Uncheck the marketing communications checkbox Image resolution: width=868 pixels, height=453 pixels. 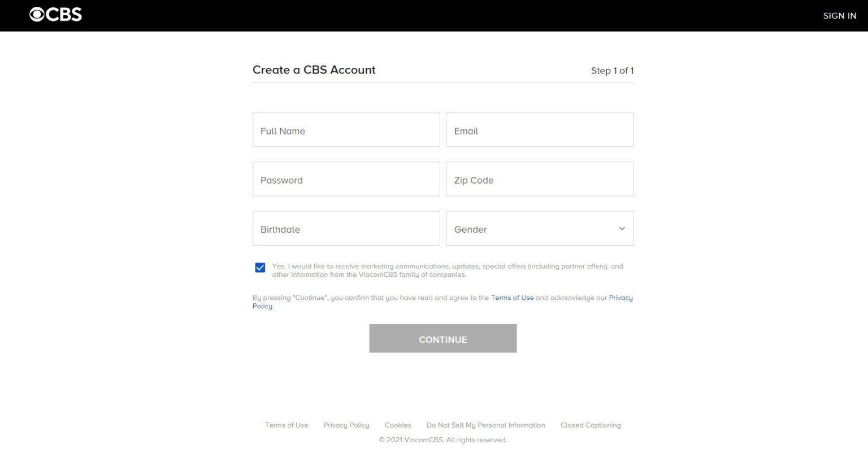(x=260, y=268)
